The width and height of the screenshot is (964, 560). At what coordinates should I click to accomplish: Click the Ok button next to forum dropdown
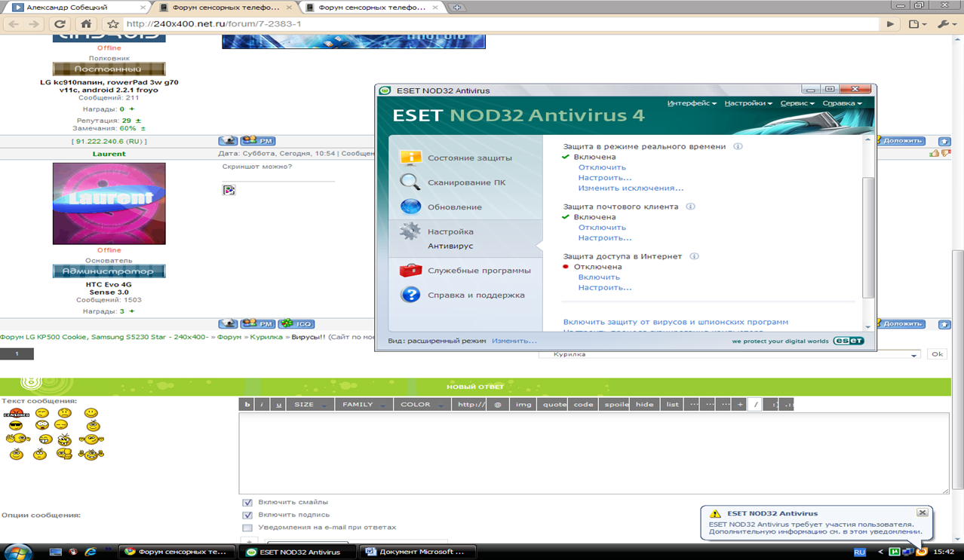pos(937,354)
